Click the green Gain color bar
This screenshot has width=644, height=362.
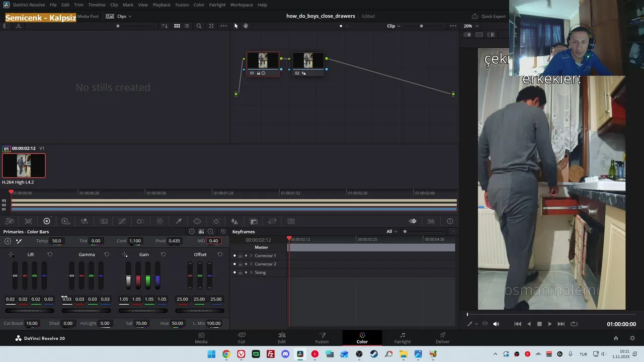coord(148,276)
